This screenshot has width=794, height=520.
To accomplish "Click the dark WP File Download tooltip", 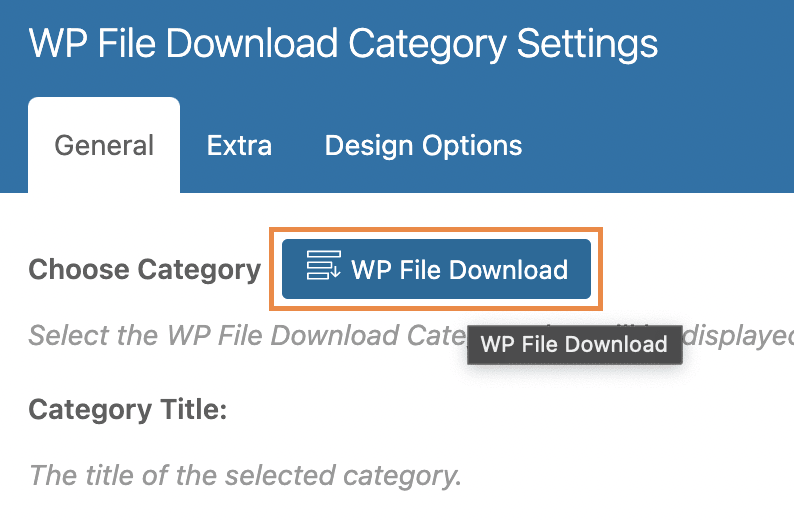I will (x=574, y=345).
